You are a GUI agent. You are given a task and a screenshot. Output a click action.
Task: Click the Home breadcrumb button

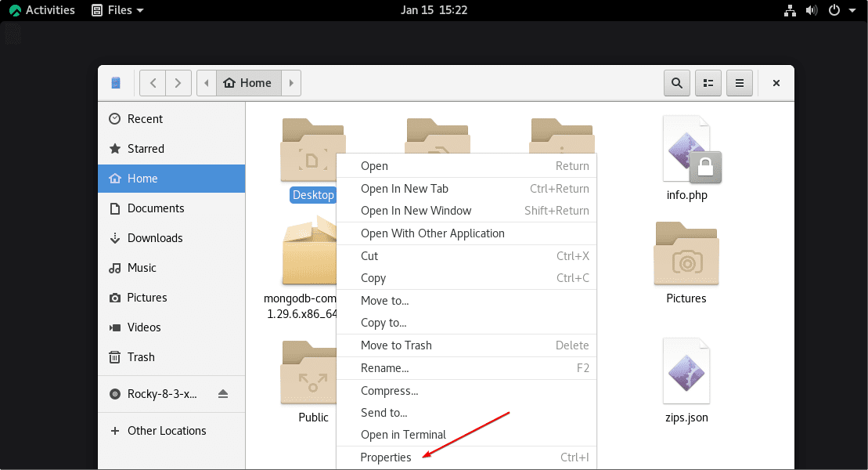248,82
